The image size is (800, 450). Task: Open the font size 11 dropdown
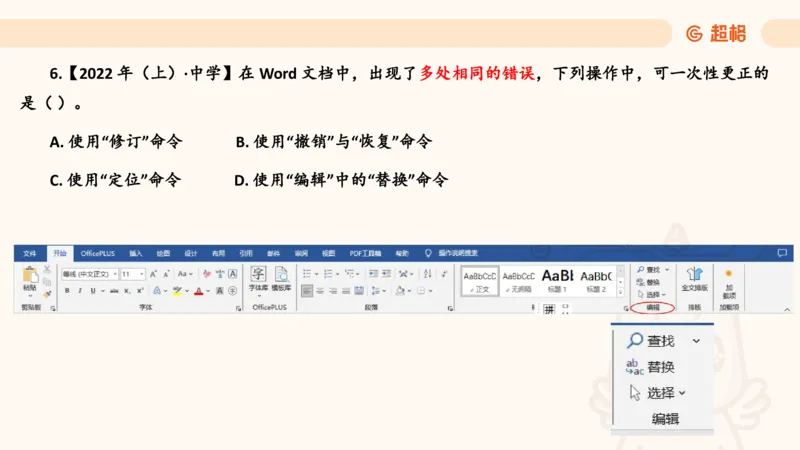click(141, 274)
